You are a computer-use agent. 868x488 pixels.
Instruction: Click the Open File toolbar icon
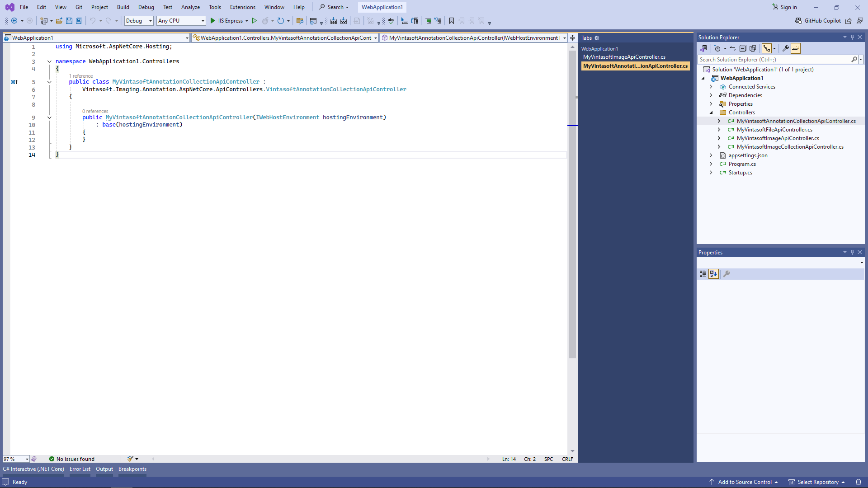(x=59, y=21)
